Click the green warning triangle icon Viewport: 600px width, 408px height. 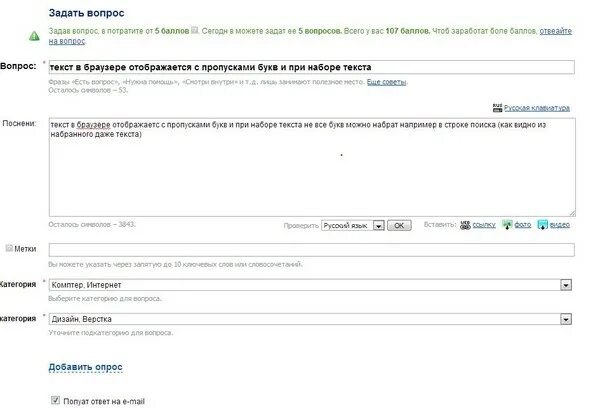34,36
